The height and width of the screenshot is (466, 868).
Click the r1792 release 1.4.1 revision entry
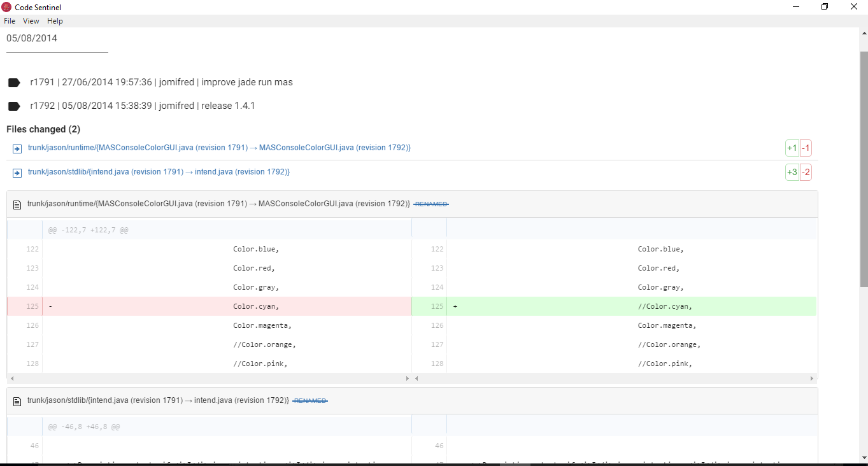coord(143,106)
